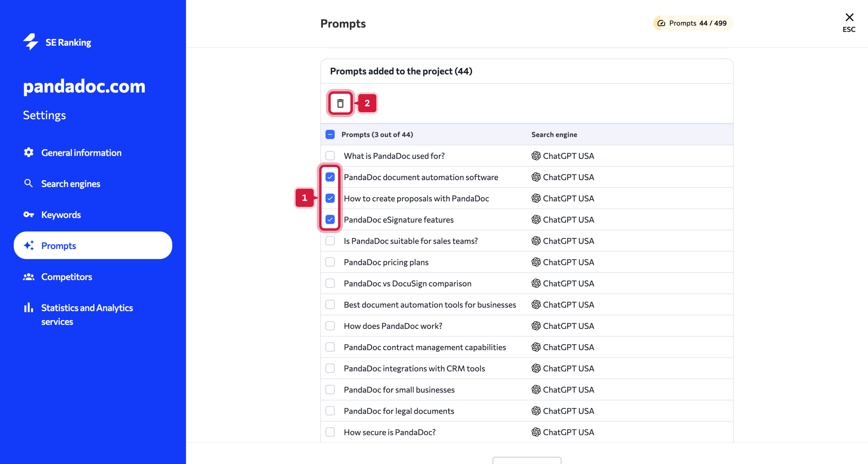Navigate to Settings in the sidebar
The width and height of the screenshot is (868, 464).
[44, 115]
